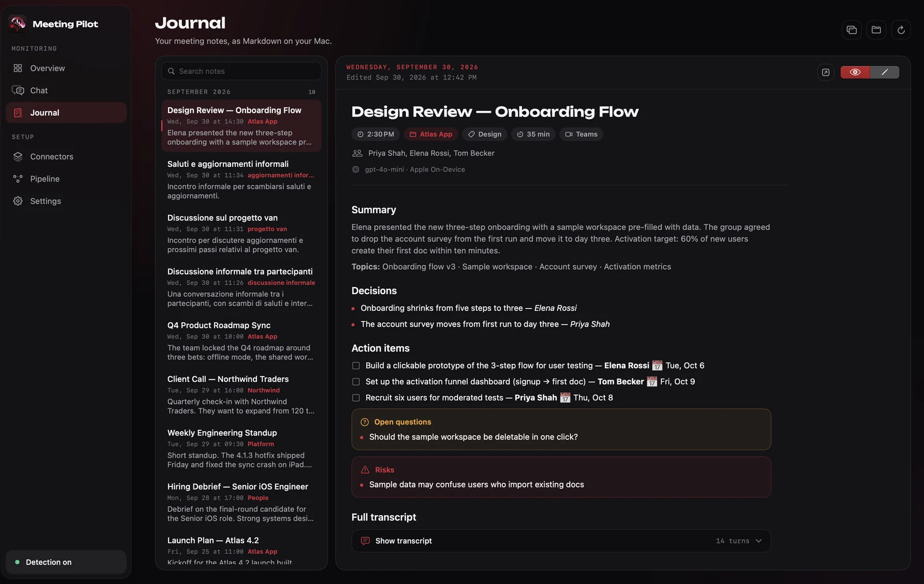Check the activation funnel dashboard item
This screenshot has width=924, height=584.
coord(356,382)
